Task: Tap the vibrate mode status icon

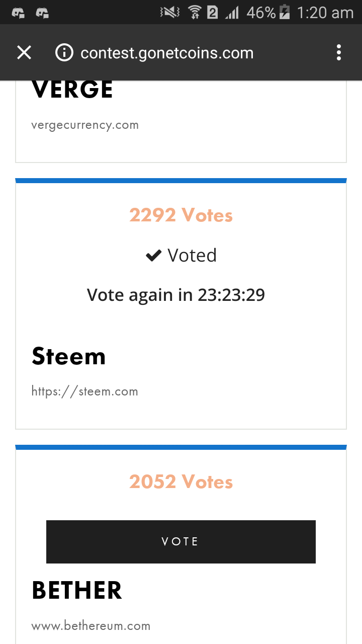Action: click(169, 13)
